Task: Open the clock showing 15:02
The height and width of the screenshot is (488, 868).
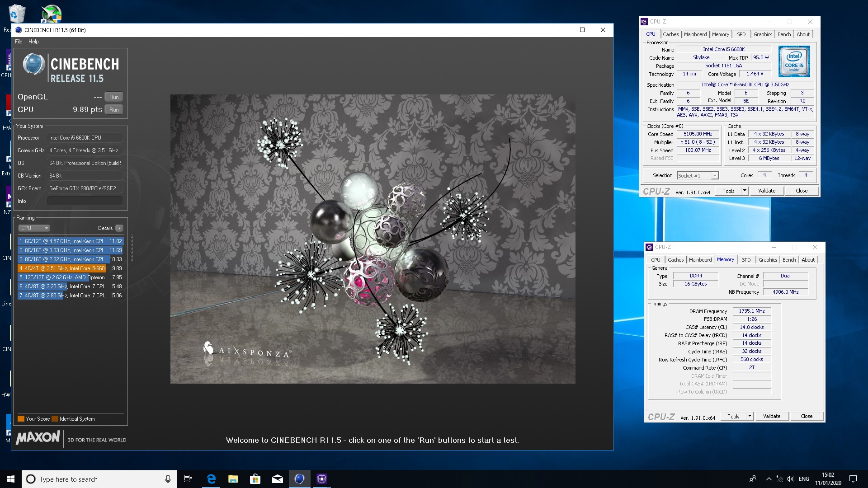Action: point(828,479)
